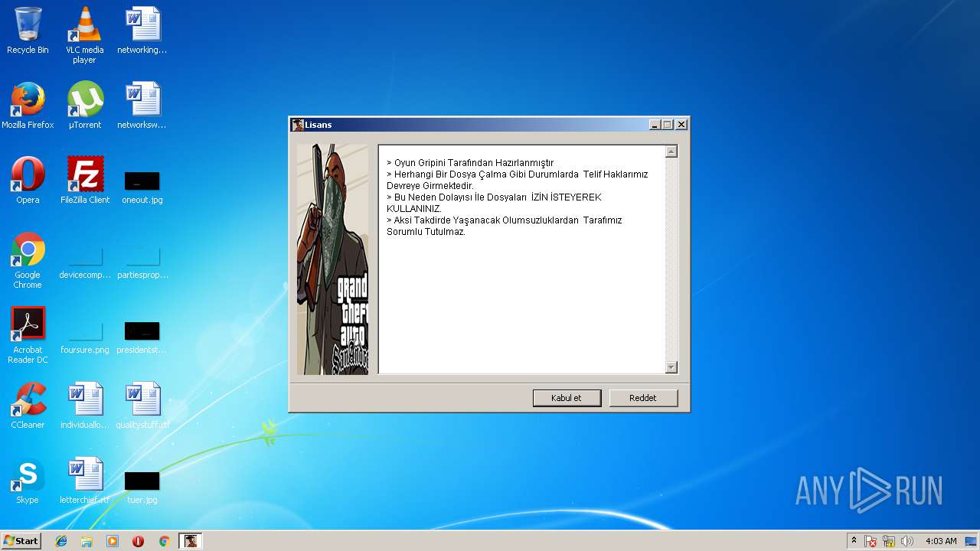
Task: Select the µTorrent desktop shortcut
Action: point(85,106)
